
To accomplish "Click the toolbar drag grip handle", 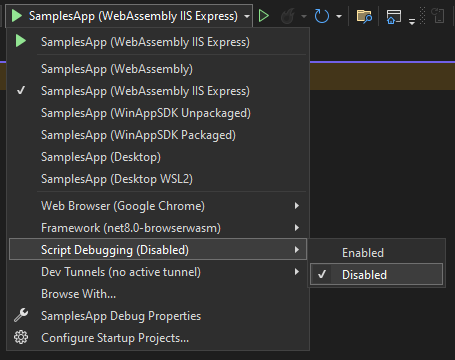I will 422,16.
